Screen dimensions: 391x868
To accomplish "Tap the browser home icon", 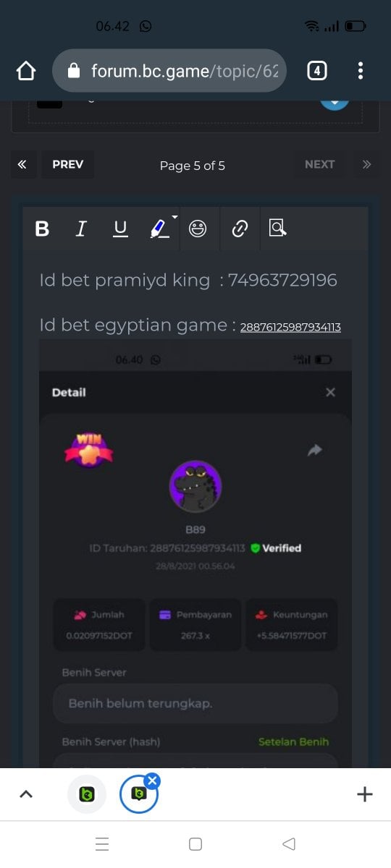I will click(25, 70).
